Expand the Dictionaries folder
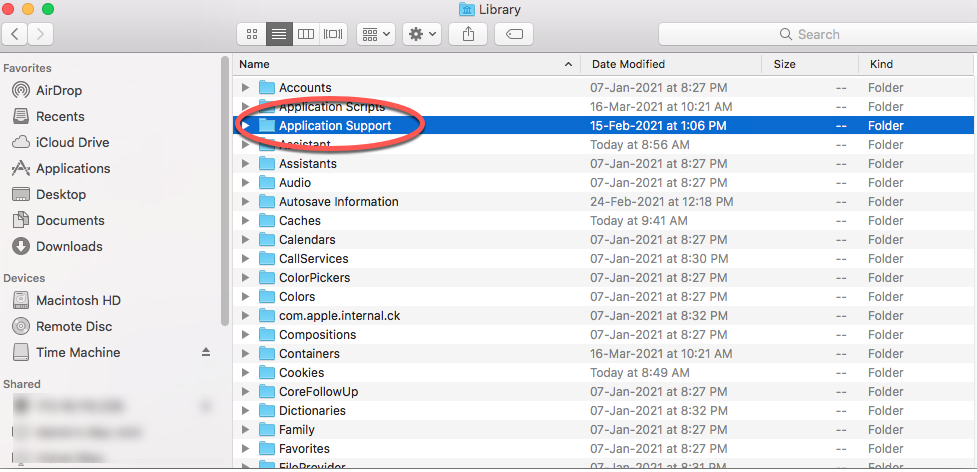Viewport: 977px width, 472px height. (x=245, y=411)
